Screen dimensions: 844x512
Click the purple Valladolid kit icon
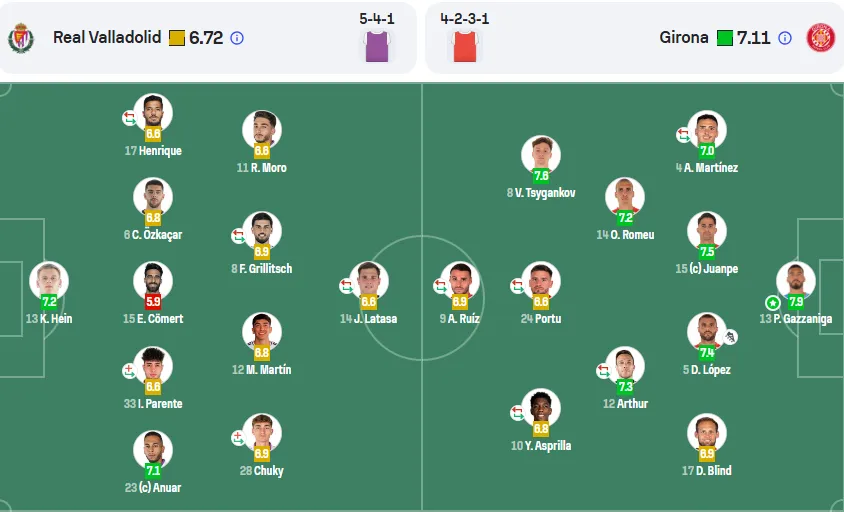[x=377, y=46]
